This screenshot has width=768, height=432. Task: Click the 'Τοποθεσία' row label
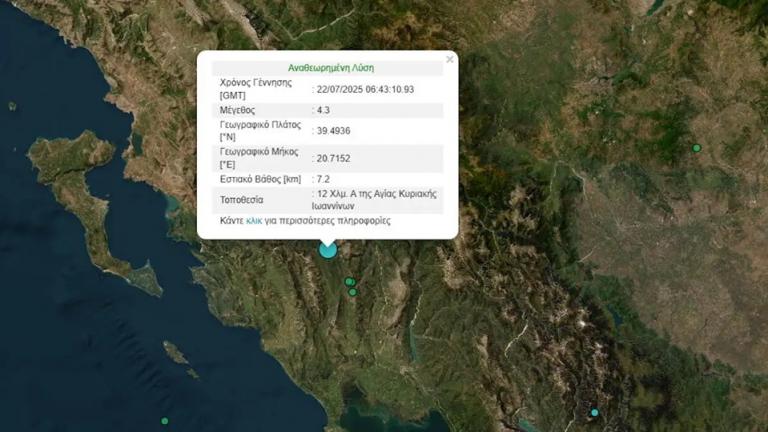coord(242,200)
